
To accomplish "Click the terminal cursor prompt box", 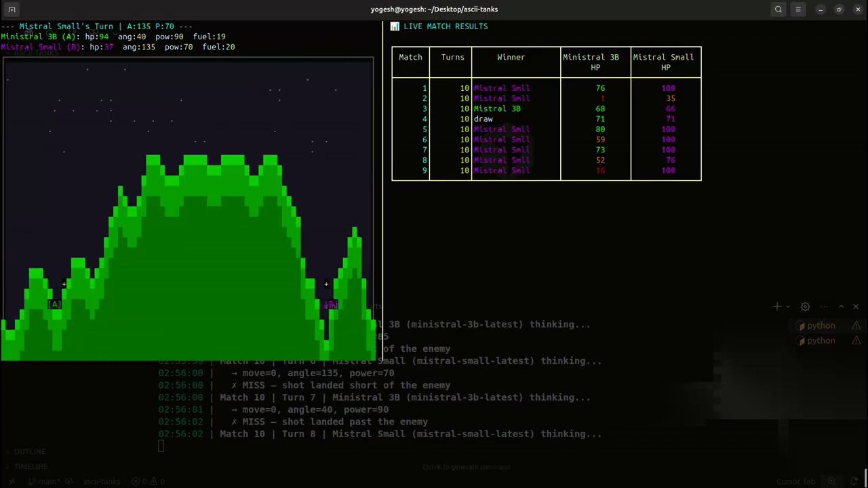I will (x=161, y=446).
